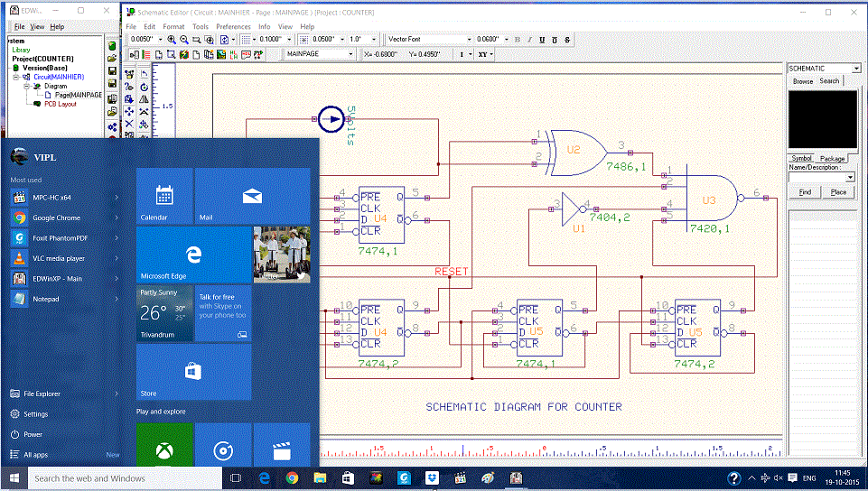
Task: Switch to the Package tab
Action: pyautogui.click(x=832, y=158)
